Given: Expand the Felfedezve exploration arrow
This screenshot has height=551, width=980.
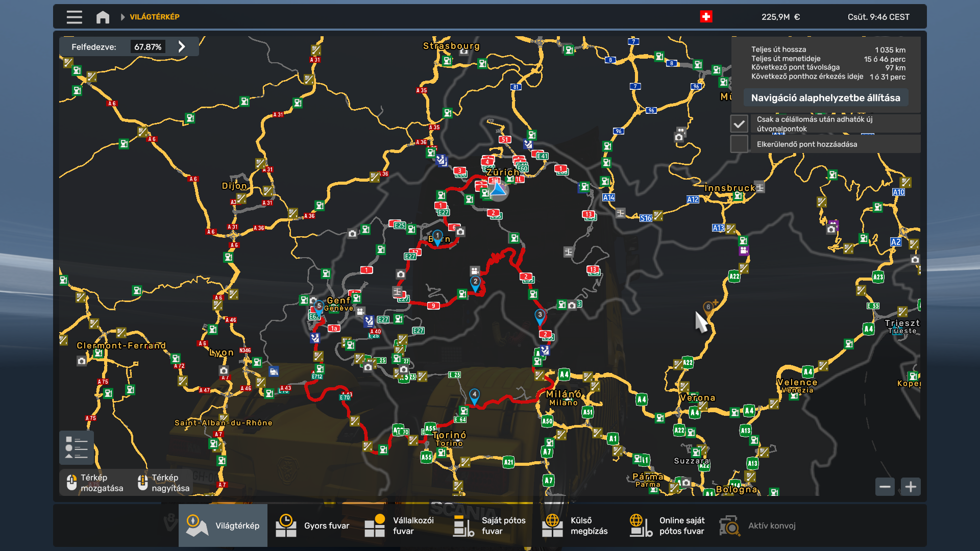Looking at the screenshot, I should coord(182,46).
